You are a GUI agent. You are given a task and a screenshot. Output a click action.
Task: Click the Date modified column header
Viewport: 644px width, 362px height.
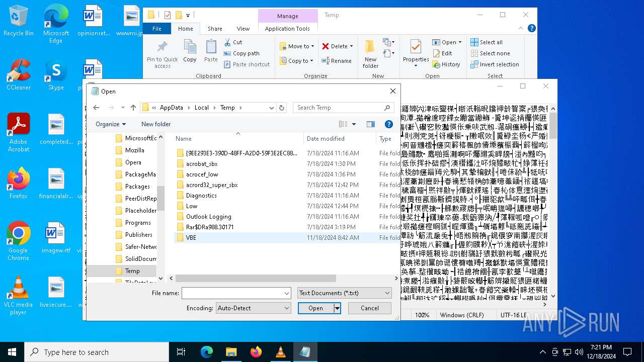(x=340, y=139)
